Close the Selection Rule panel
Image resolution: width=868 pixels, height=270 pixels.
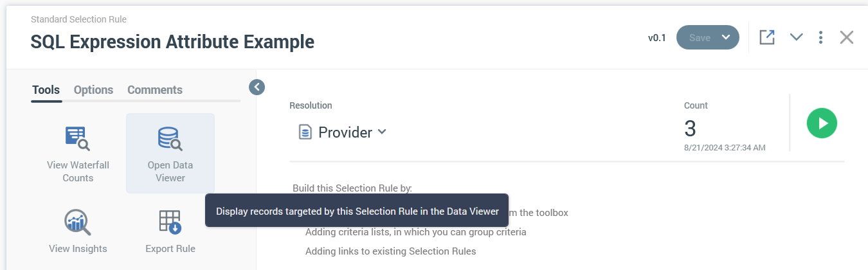tap(847, 37)
